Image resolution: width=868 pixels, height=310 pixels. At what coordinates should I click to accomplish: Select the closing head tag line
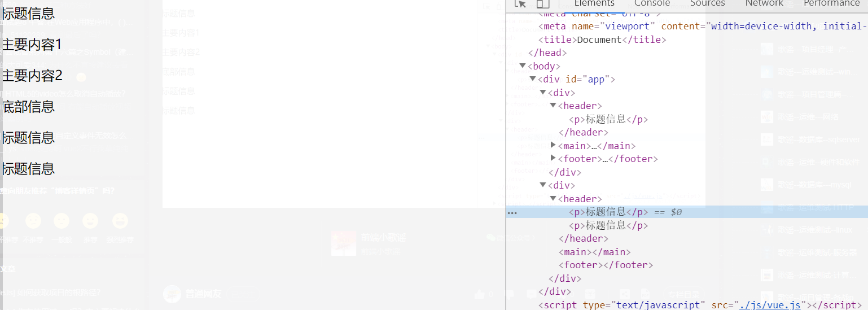coord(547,53)
